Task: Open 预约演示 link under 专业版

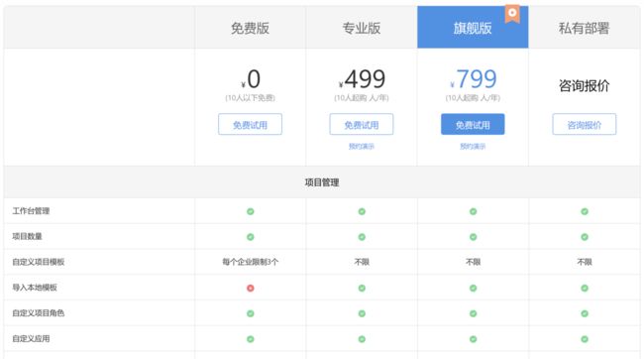Action: (361, 147)
